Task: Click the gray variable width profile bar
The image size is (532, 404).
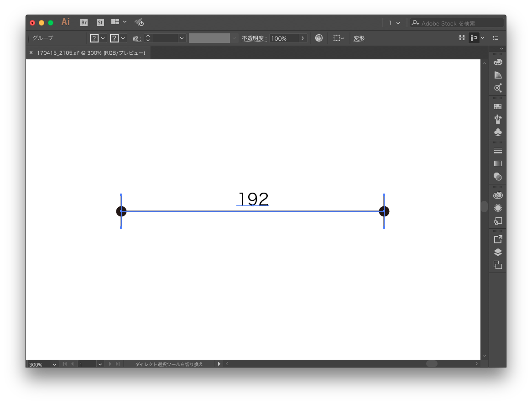Action: pyautogui.click(x=209, y=38)
